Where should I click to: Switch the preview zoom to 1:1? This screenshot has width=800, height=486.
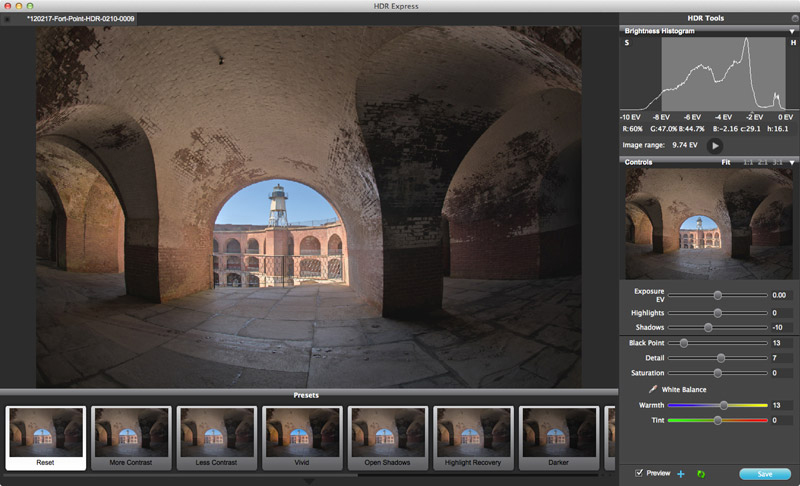[747, 162]
